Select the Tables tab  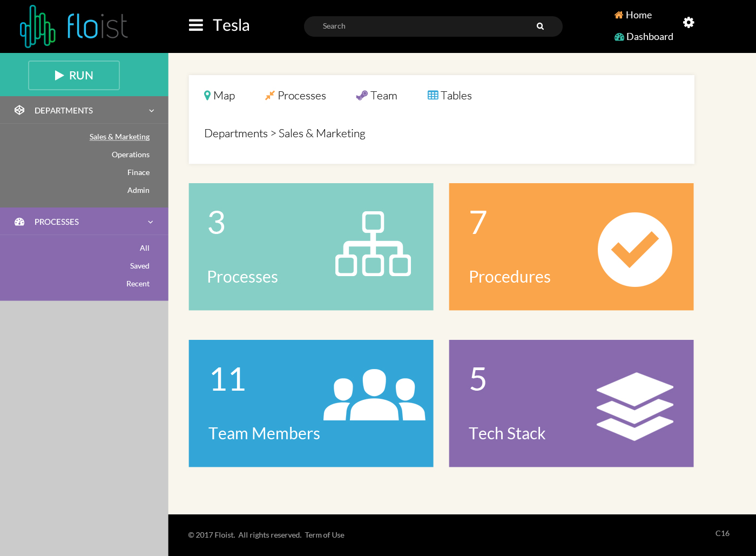(x=449, y=96)
